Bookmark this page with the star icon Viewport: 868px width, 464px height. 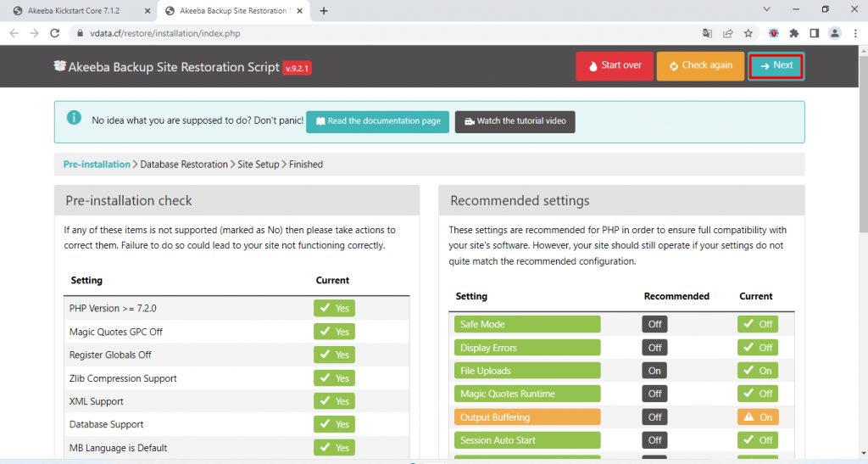point(748,34)
